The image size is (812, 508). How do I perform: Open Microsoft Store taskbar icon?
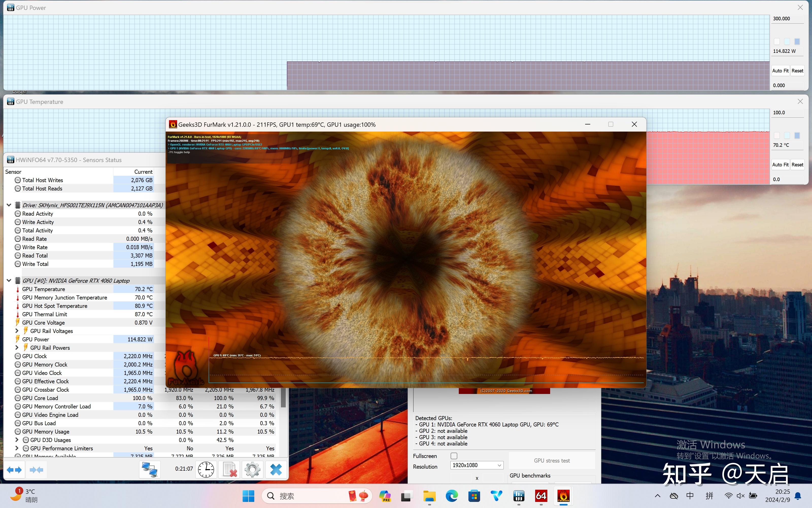pyautogui.click(x=474, y=496)
